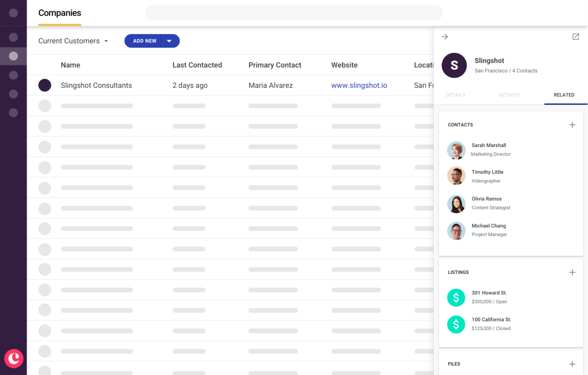Open the www.slingshot.io website link
Screen dimensions: 588x375
click(x=359, y=85)
